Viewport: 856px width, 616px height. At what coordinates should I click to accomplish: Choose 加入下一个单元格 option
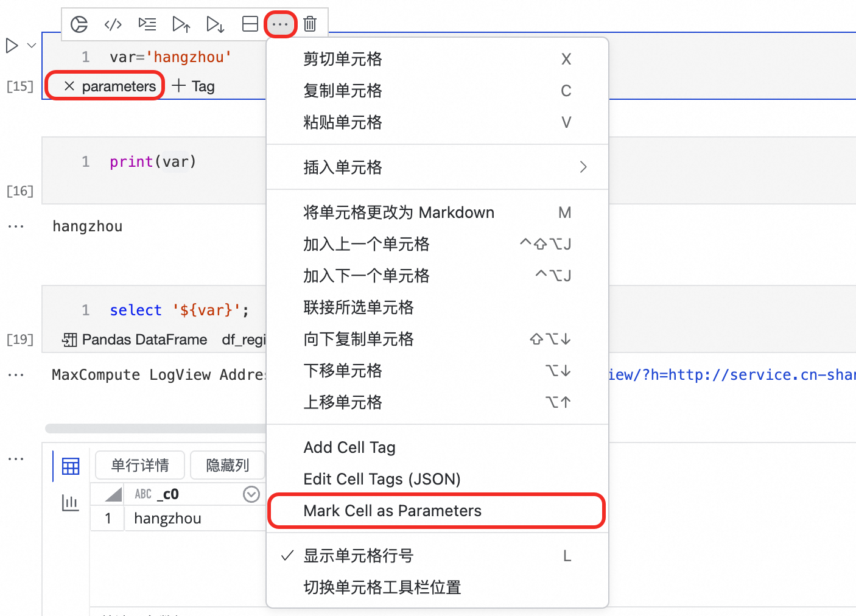(437, 276)
